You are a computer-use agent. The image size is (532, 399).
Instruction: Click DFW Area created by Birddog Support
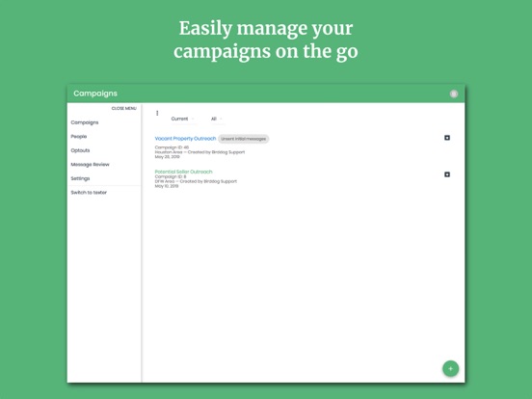[196, 181]
